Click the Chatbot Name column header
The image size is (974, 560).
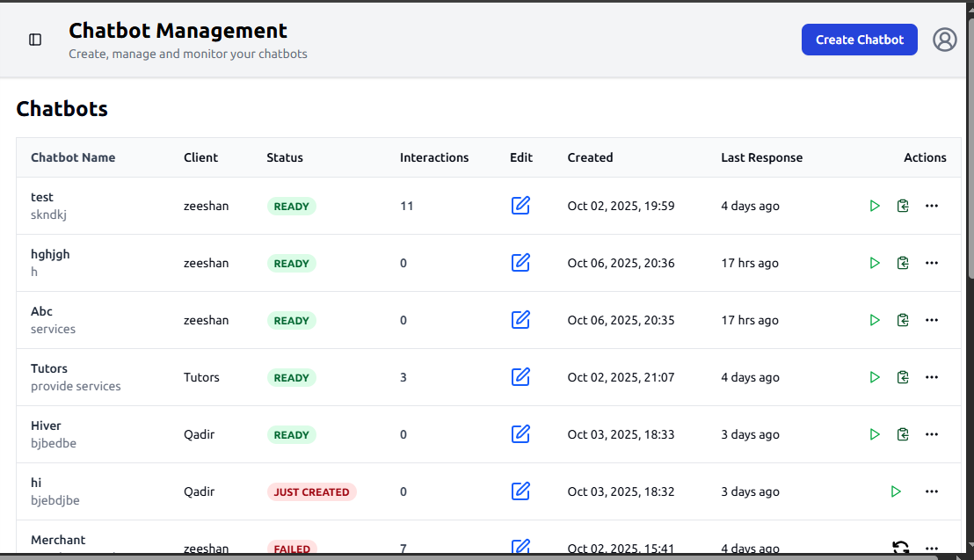(73, 157)
